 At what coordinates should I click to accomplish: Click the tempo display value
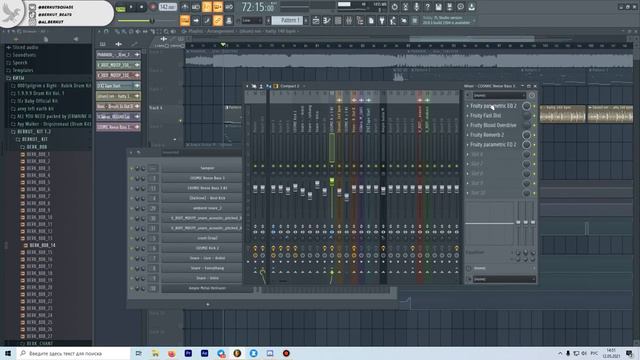[167, 7]
